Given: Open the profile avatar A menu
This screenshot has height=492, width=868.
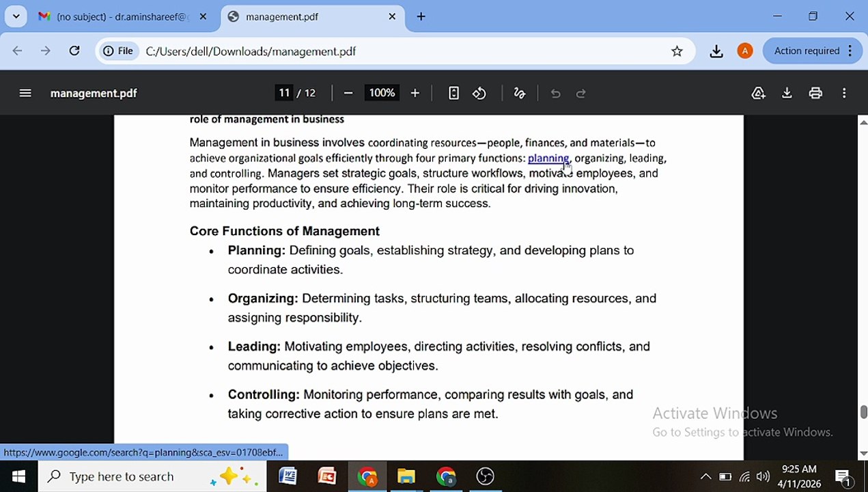Looking at the screenshot, I should pyautogui.click(x=745, y=51).
